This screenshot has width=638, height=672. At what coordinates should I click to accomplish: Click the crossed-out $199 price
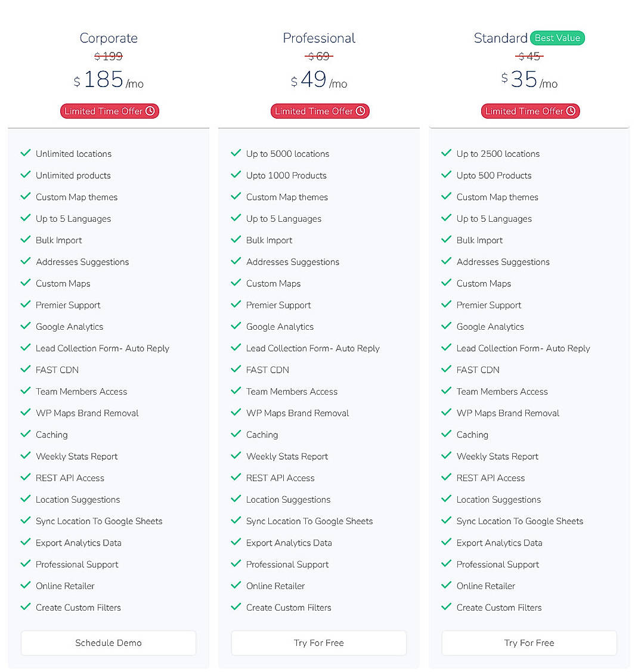click(109, 57)
